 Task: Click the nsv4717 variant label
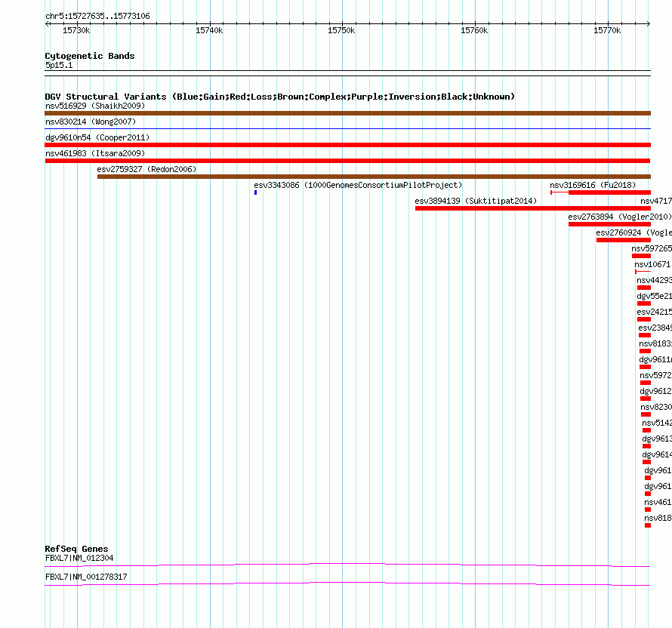pos(656,201)
